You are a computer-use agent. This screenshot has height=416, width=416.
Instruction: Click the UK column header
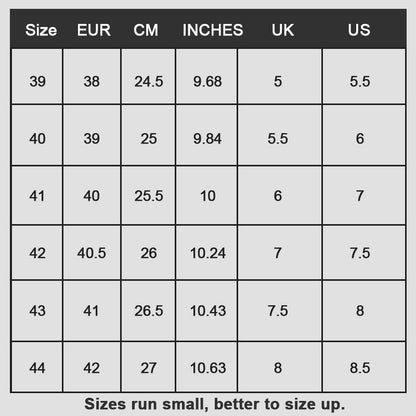[x=283, y=30]
